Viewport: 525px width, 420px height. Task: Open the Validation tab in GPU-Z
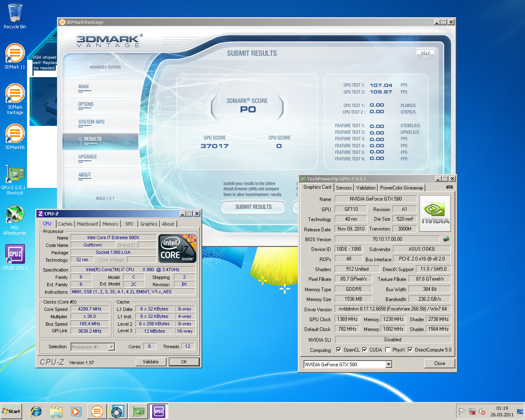[366, 188]
